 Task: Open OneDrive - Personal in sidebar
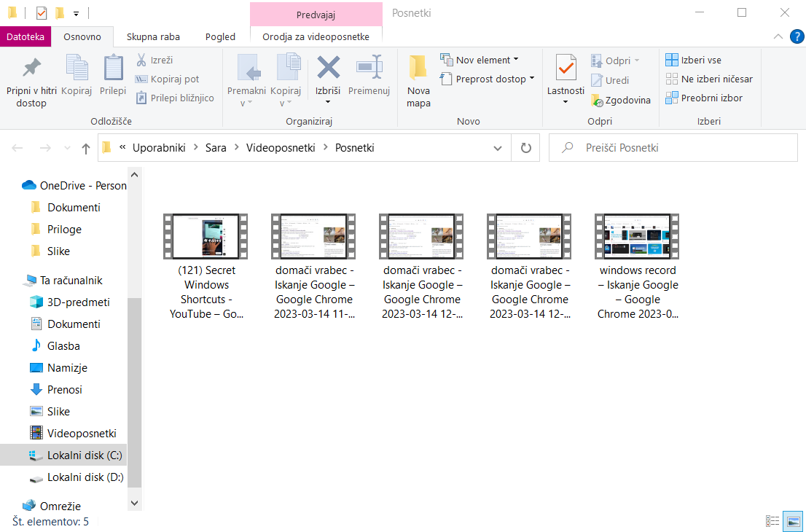(x=74, y=186)
